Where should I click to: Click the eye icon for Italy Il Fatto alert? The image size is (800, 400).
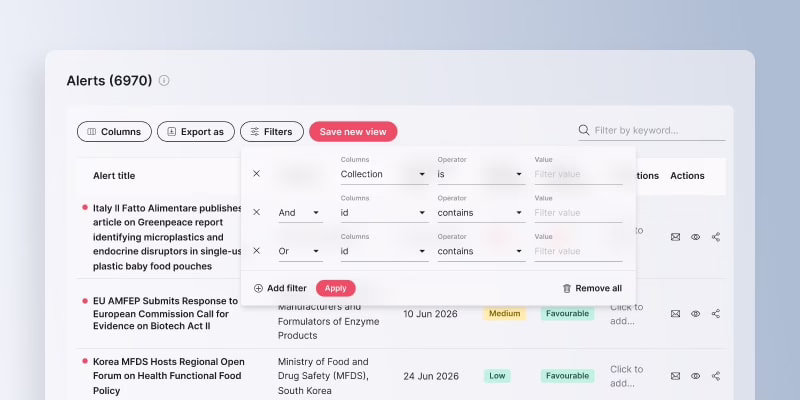coord(695,237)
